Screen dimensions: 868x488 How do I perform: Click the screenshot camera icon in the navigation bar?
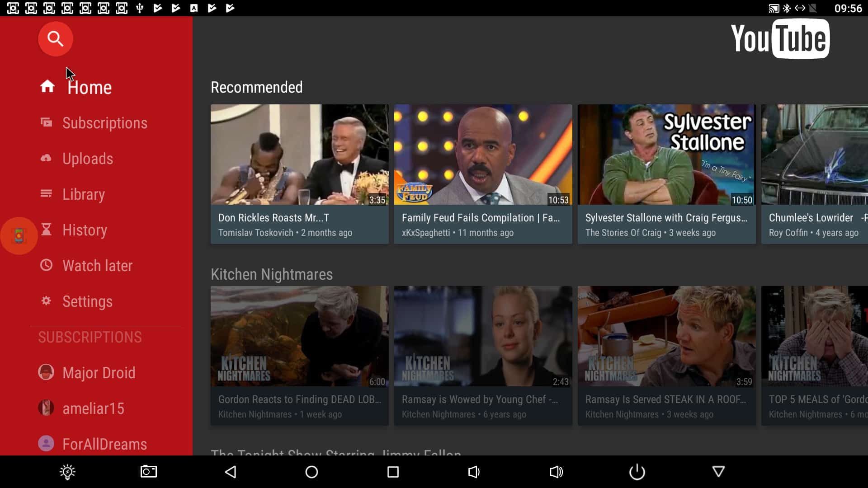click(148, 472)
